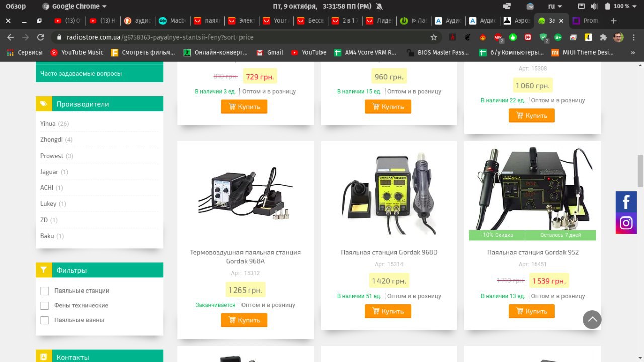Check the Паяльные станции filter
Image resolution: width=644 pixels, height=362 pixels.
(44, 291)
